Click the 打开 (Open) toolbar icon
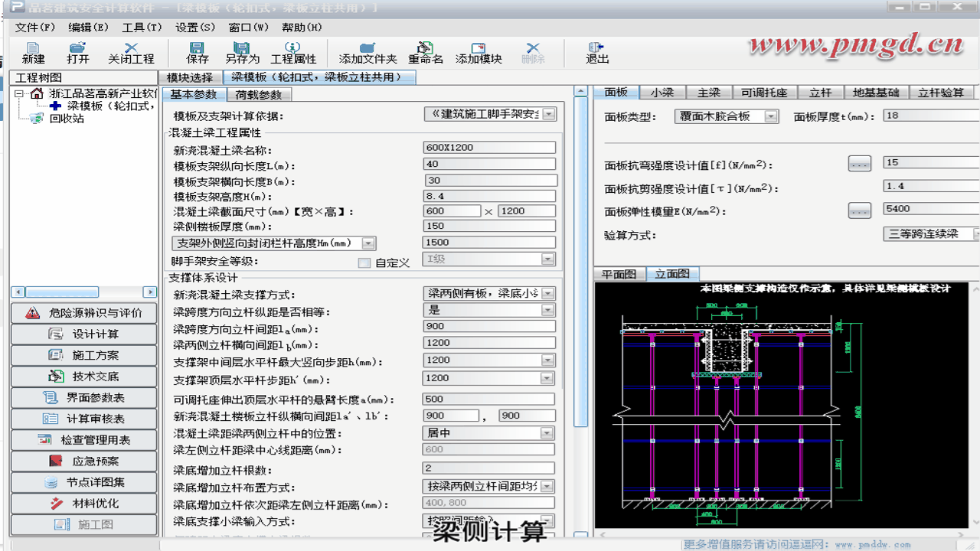Viewport: 980px width, 551px height. coord(77,53)
